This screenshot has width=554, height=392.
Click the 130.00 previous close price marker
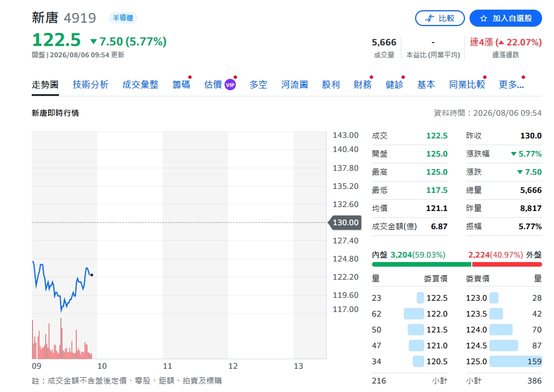tap(345, 223)
